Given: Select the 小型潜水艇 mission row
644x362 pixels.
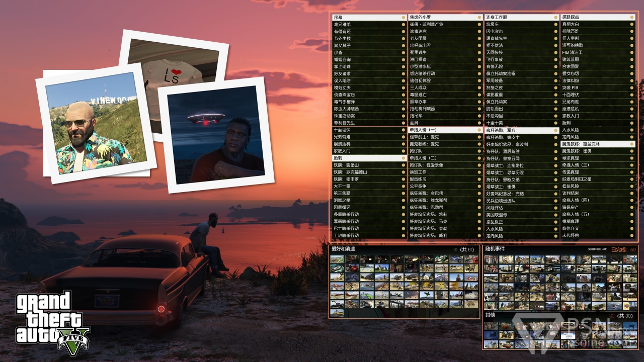Looking at the screenshot, I should pyautogui.click(x=445, y=66).
